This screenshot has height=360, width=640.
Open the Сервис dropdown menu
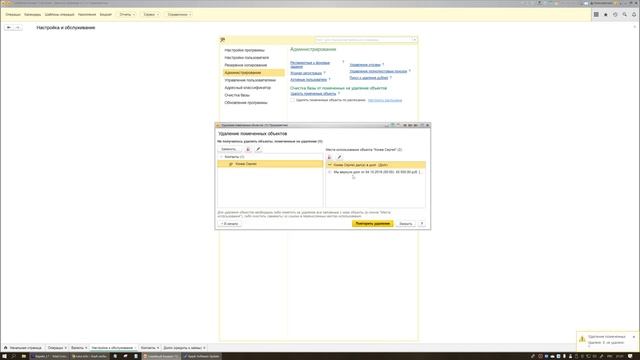[151, 14]
